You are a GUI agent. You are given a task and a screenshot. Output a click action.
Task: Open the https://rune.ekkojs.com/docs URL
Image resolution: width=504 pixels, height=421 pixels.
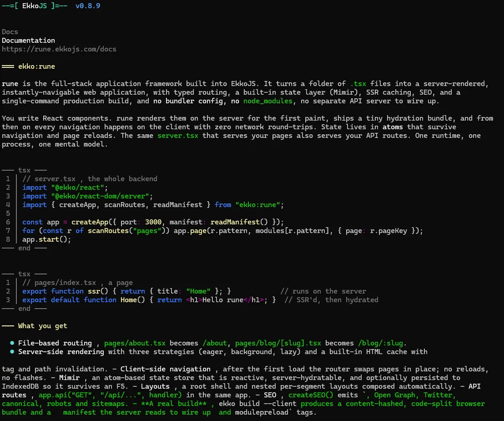pyautogui.click(x=59, y=49)
